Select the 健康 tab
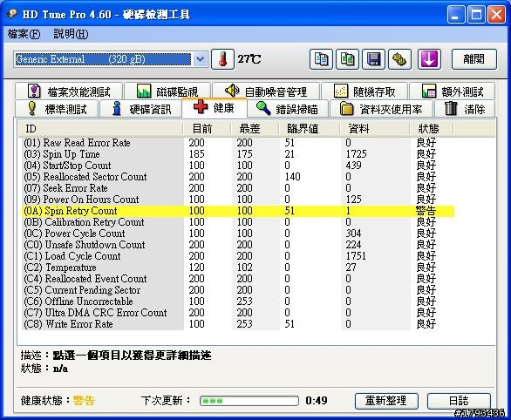The width and height of the screenshot is (511, 420). (215, 107)
